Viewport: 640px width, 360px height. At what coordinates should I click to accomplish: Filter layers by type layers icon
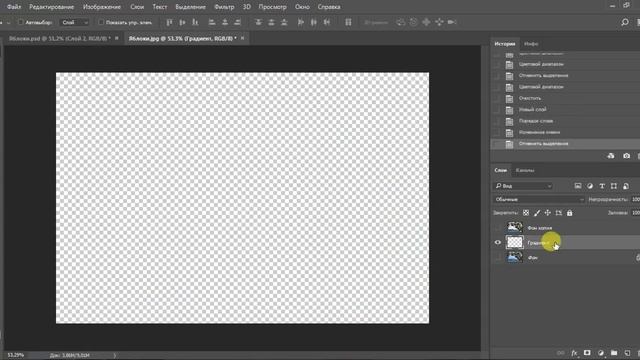click(602, 186)
